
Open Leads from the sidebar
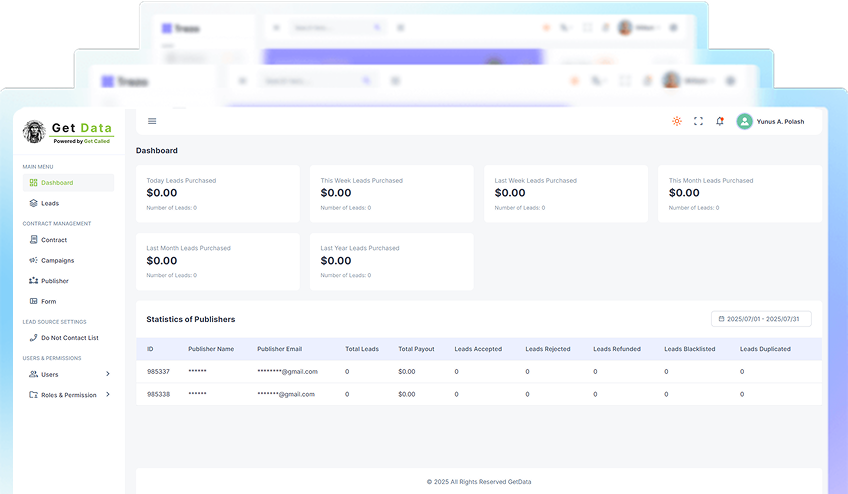point(49,203)
